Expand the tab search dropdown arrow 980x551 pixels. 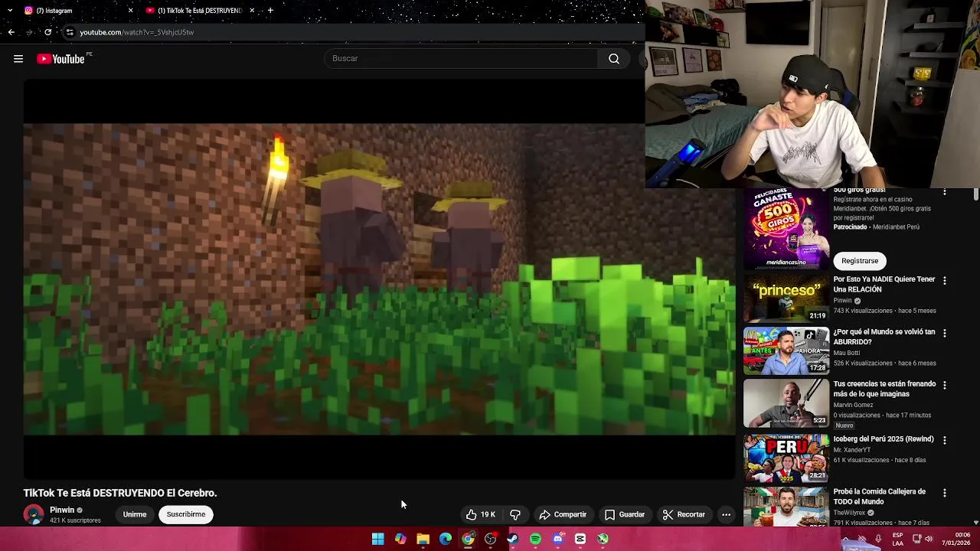tap(10, 11)
